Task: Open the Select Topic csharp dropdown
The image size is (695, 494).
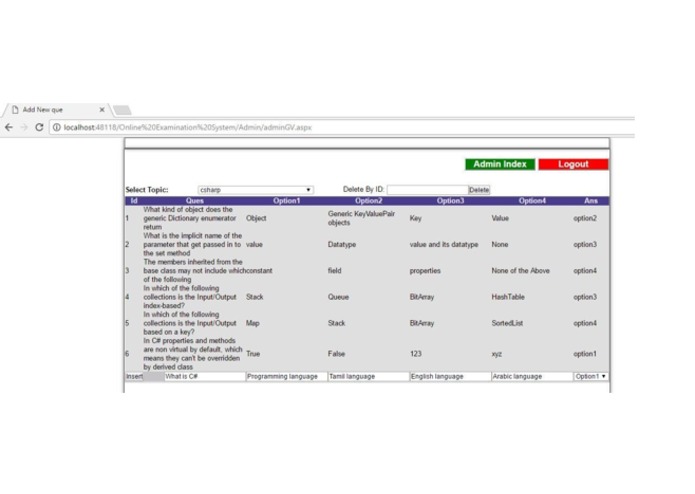Action: 256,190
